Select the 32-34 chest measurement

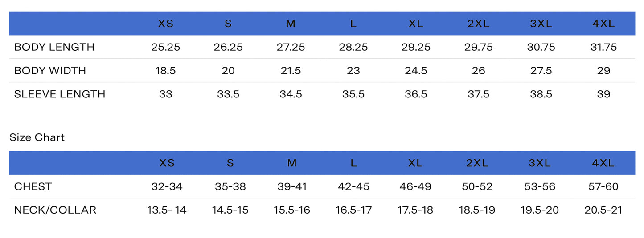point(167,186)
